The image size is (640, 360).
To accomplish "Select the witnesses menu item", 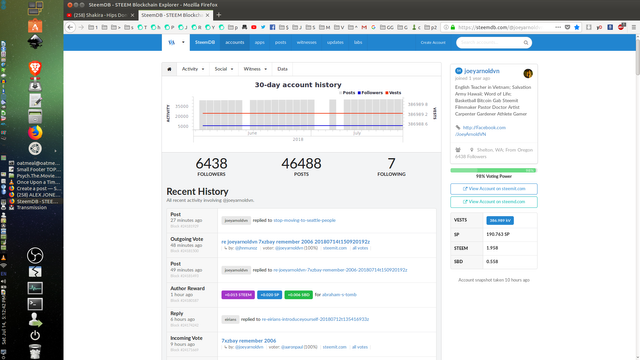I will click(307, 42).
